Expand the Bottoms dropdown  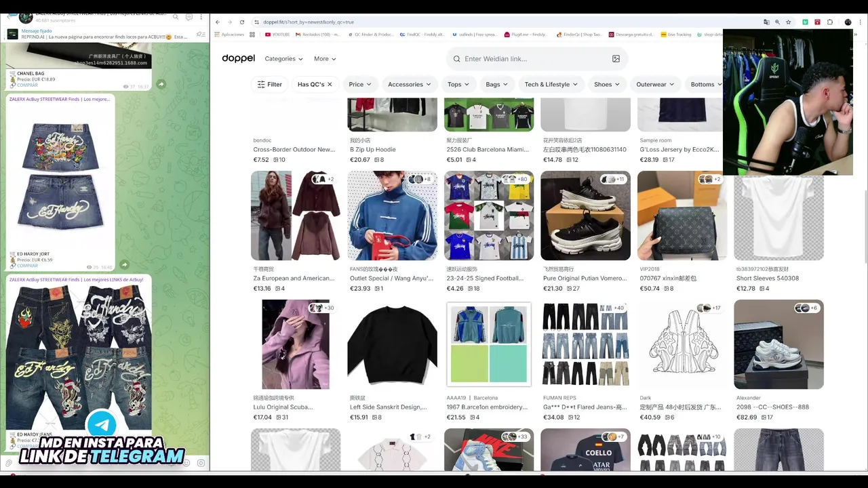tap(705, 85)
